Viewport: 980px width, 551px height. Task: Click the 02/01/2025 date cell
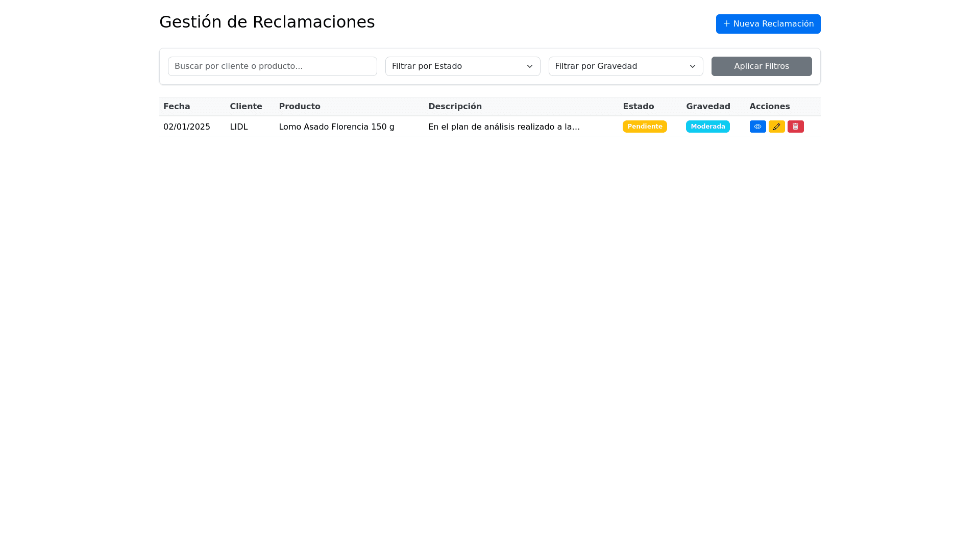point(187,127)
